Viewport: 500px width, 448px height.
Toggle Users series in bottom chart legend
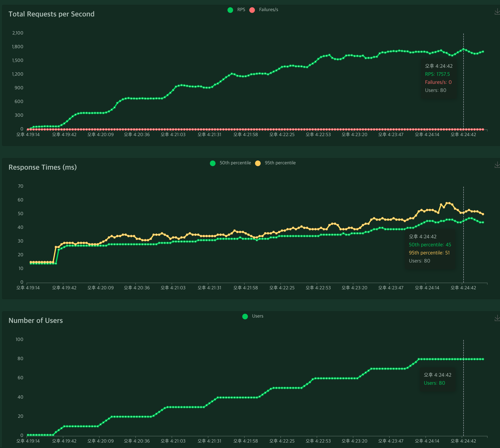(257, 316)
